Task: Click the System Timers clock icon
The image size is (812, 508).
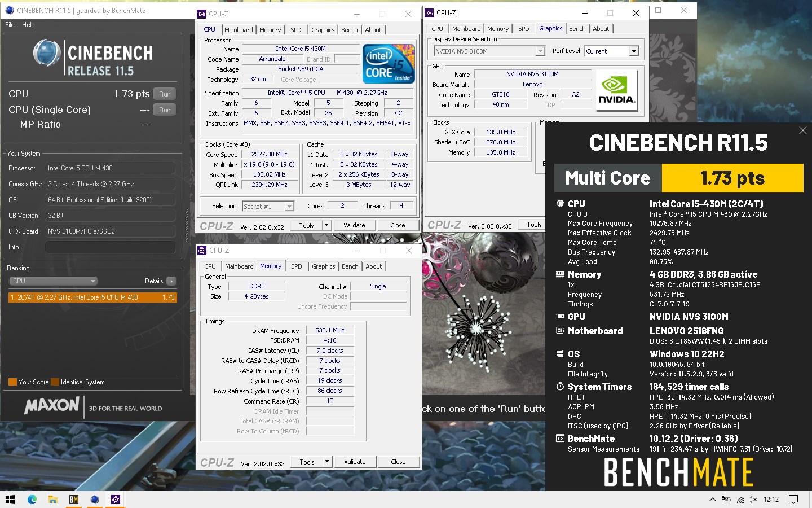Action: 560,387
